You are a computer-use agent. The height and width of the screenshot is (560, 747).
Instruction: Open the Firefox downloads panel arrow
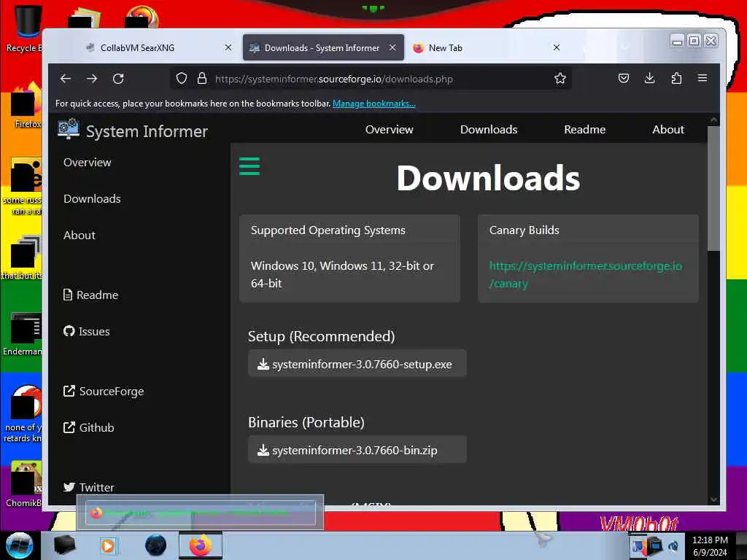(649, 78)
